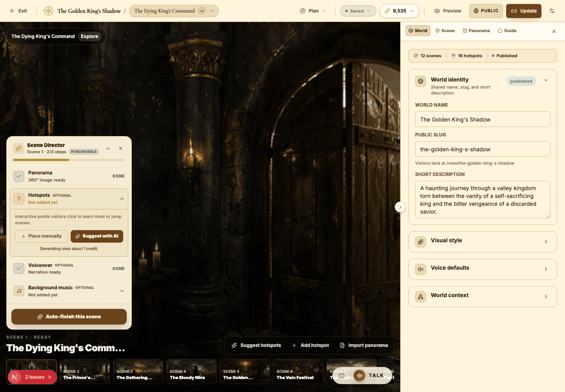Screen dimensions: 565x392
Task: Click the Voice defaults speaker icon
Action: (421, 269)
